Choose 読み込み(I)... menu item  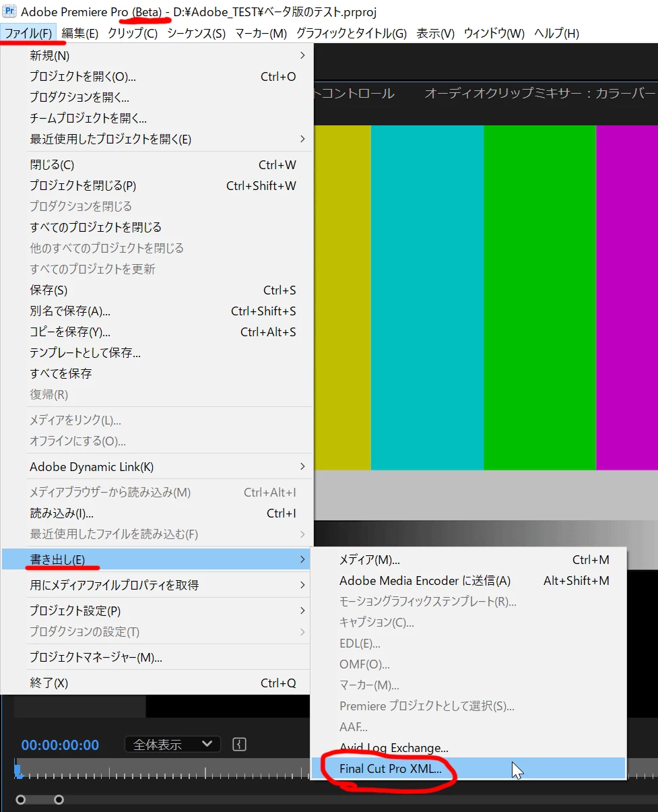156,513
